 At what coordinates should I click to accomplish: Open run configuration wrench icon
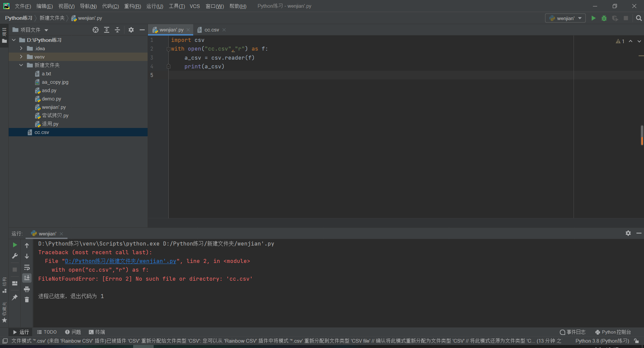(15, 256)
